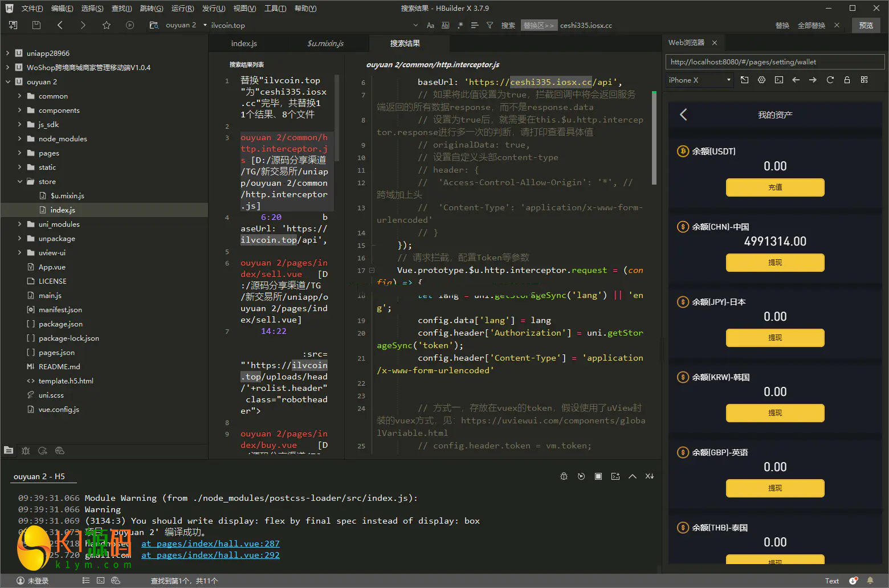Image resolution: width=889 pixels, height=588 pixels.
Task: Click the browser console terminal icon
Action: (778, 80)
